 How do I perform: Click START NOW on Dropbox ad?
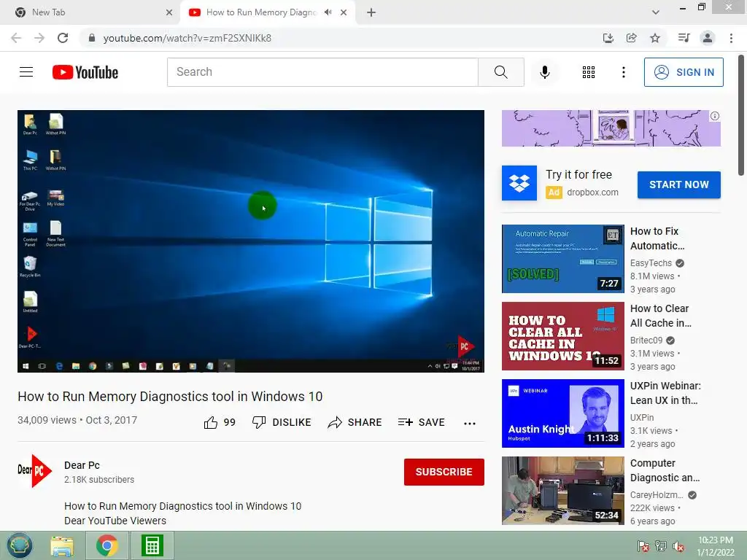click(679, 184)
